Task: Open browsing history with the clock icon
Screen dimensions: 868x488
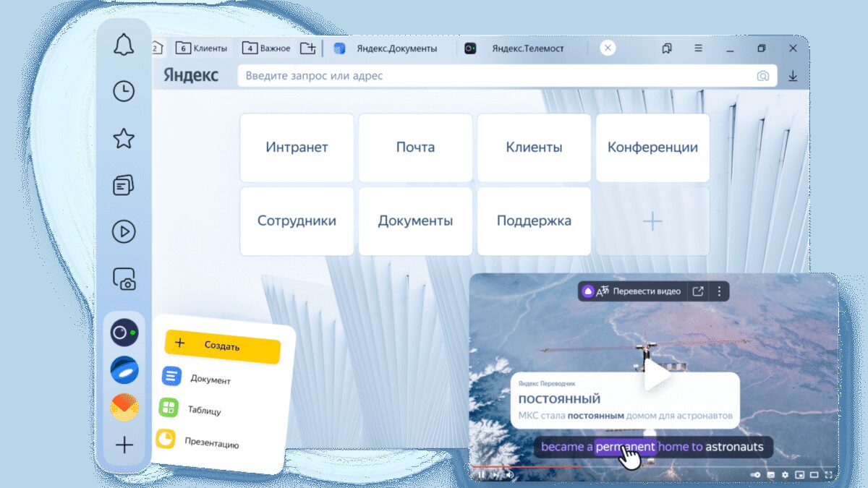Action: [123, 92]
